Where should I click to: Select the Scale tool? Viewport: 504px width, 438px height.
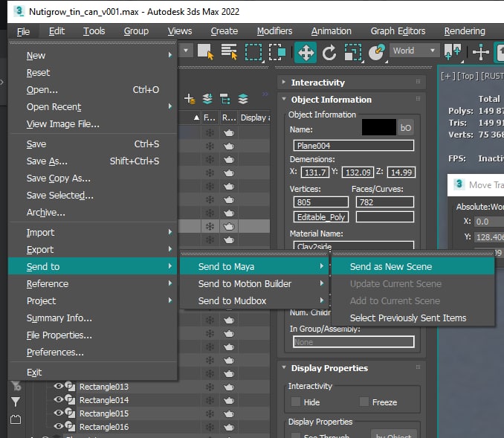coord(353,52)
